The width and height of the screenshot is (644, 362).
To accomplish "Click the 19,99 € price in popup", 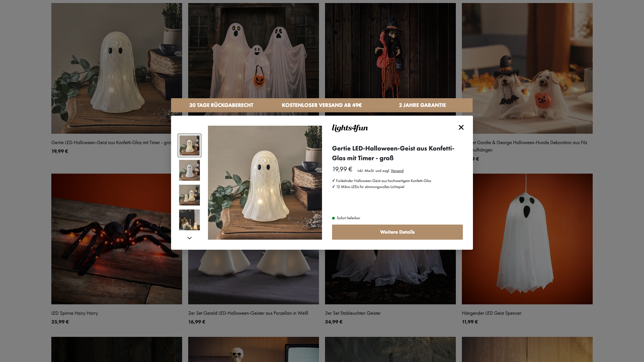I will pyautogui.click(x=342, y=169).
